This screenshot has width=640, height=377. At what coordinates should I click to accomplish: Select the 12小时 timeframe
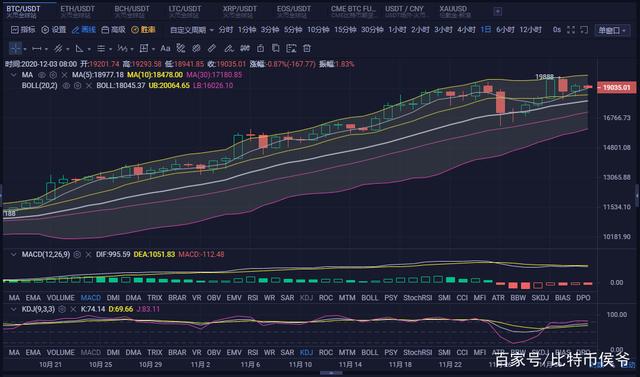click(x=531, y=30)
